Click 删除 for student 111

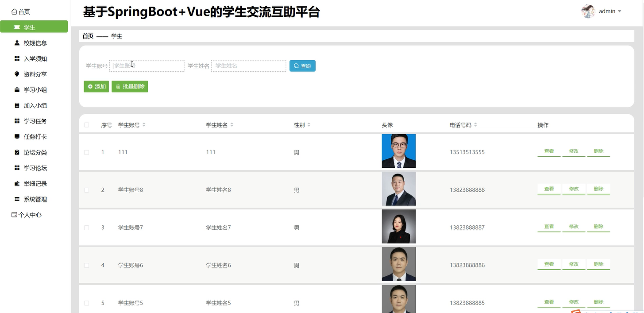click(x=599, y=152)
